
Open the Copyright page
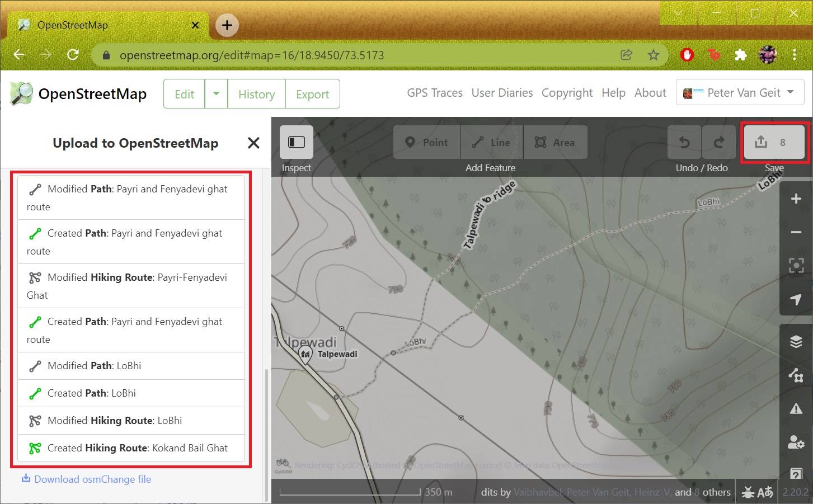coord(567,93)
